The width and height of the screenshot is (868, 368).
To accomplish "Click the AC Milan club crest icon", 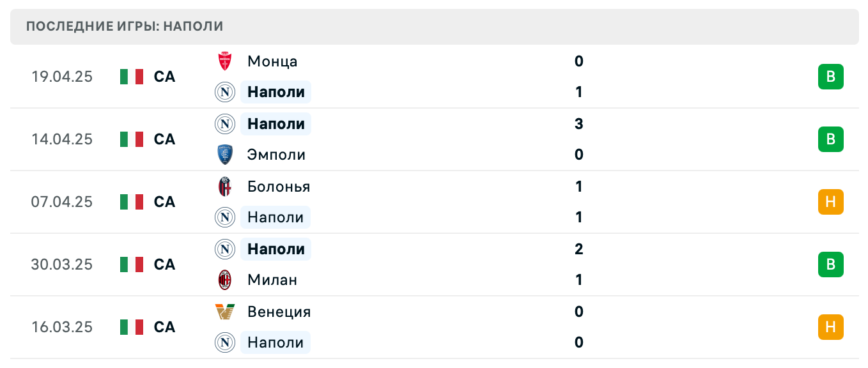I will click(224, 280).
